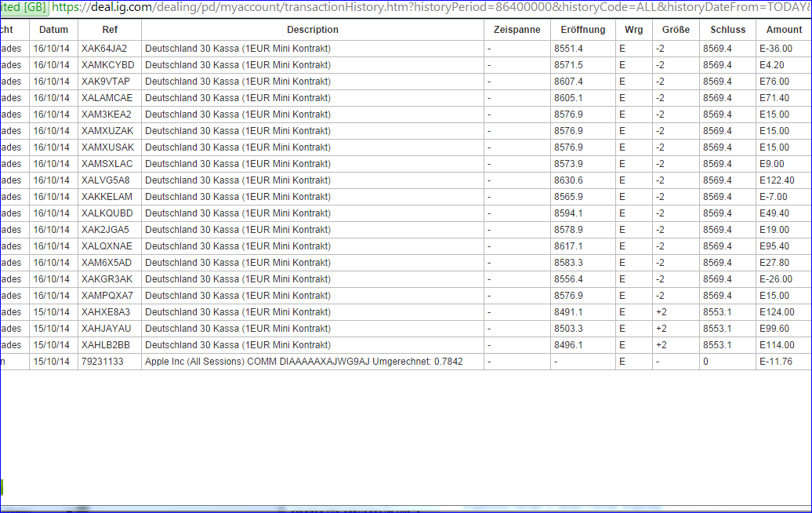Screen dimensions: 812x513
Task: Click the Wrg column header
Action: click(x=633, y=29)
